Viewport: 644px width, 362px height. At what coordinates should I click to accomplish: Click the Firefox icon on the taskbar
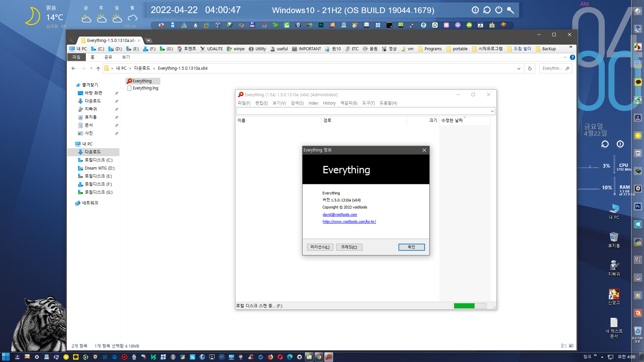270,357
